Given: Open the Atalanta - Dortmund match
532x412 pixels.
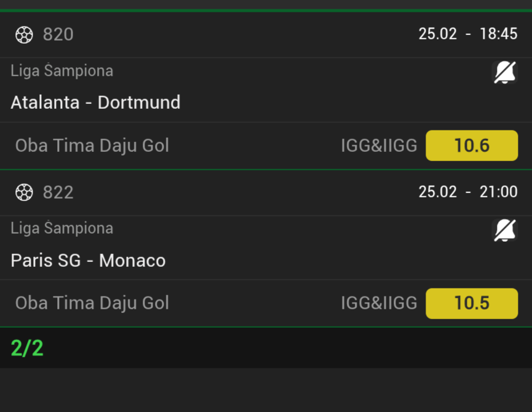Looking at the screenshot, I should tap(95, 102).
